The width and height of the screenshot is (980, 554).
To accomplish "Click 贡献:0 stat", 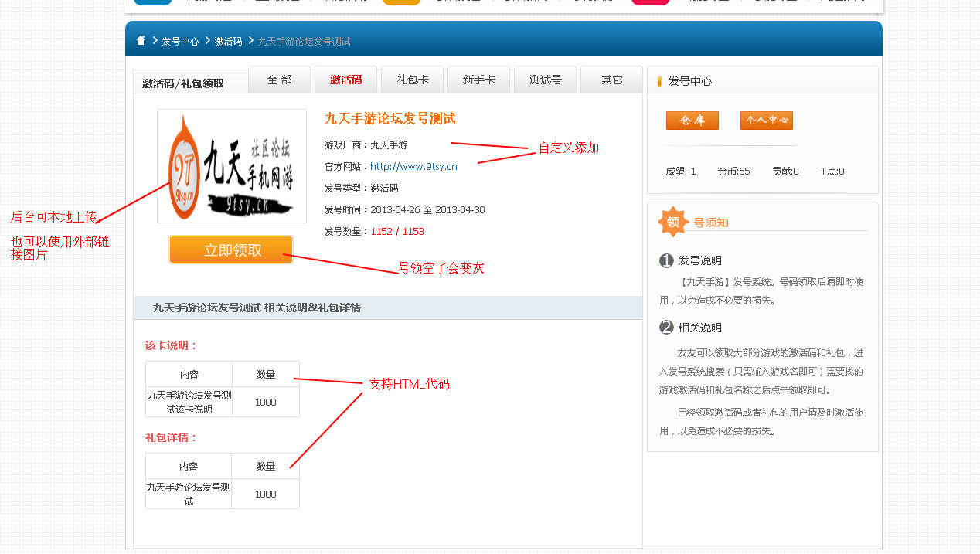I will coord(785,172).
